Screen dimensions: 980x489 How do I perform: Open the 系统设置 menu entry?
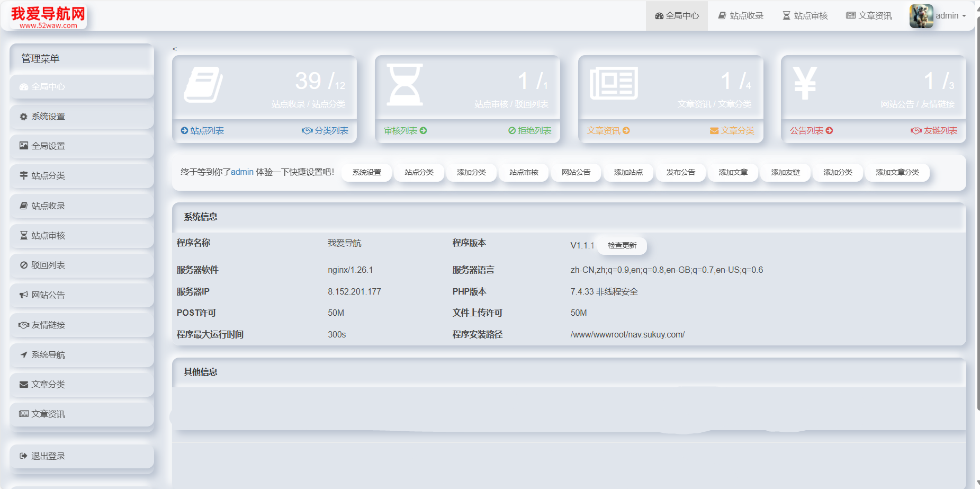pyautogui.click(x=49, y=116)
